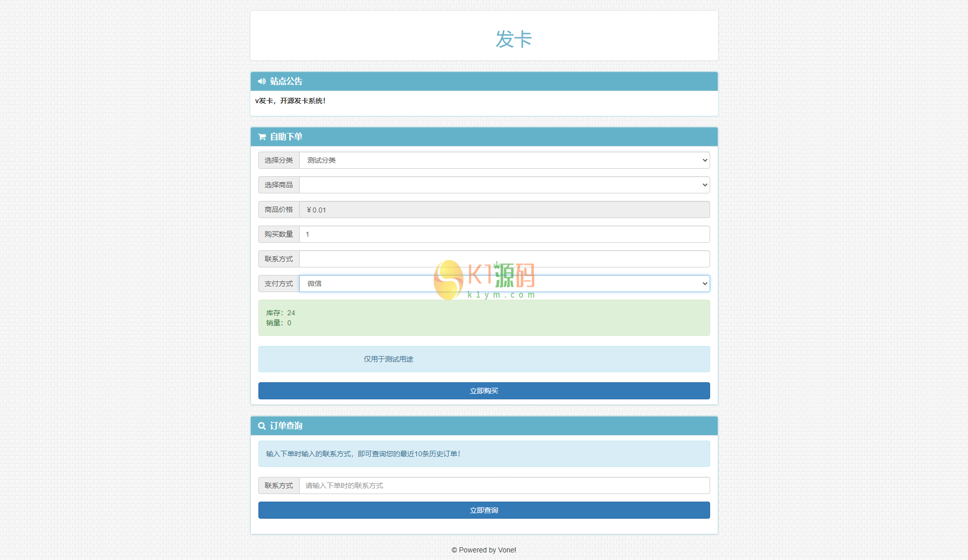Click the 购买数量 quantity field
Viewport: 968px width, 560px height.
tap(504, 234)
